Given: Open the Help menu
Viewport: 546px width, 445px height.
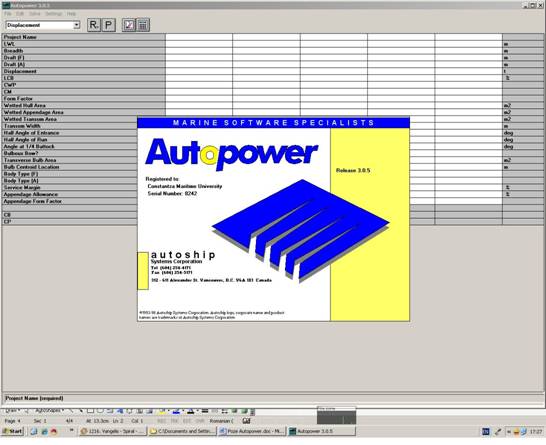Looking at the screenshot, I should click(x=71, y=14).
